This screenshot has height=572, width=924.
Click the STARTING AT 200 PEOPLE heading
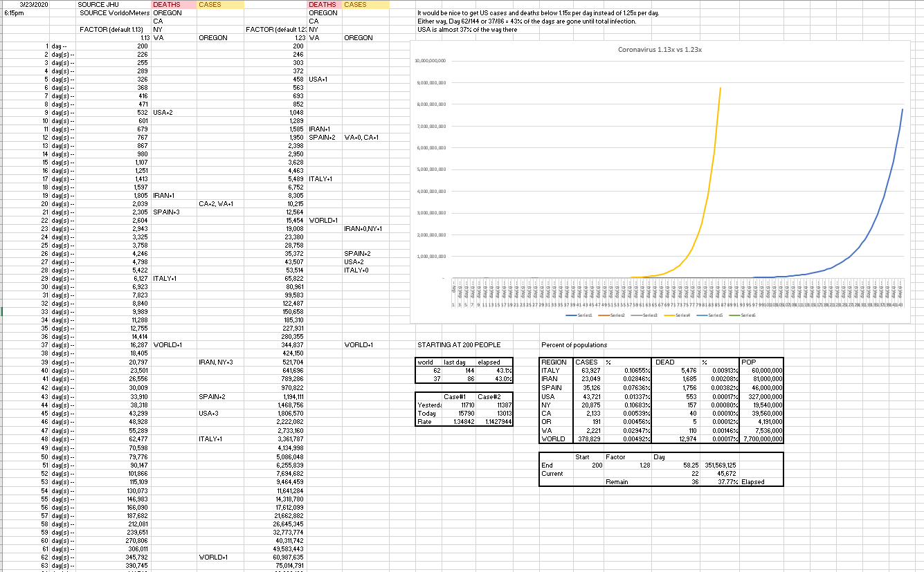459,345
